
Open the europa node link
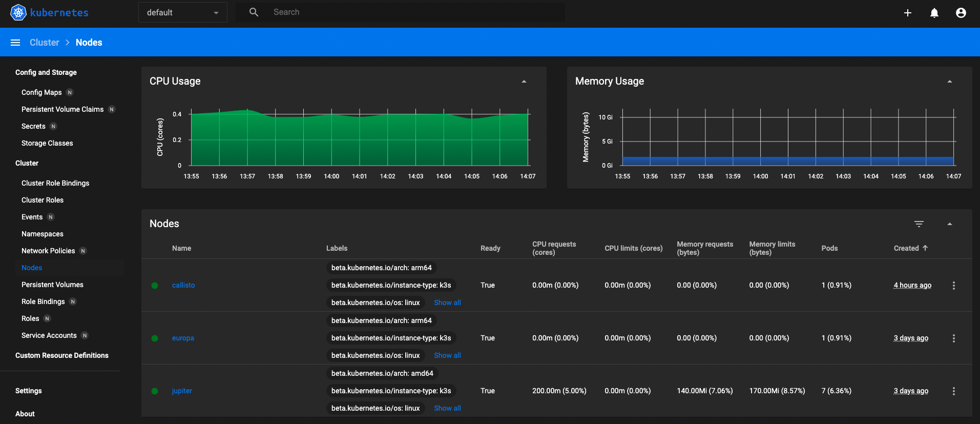183,338
